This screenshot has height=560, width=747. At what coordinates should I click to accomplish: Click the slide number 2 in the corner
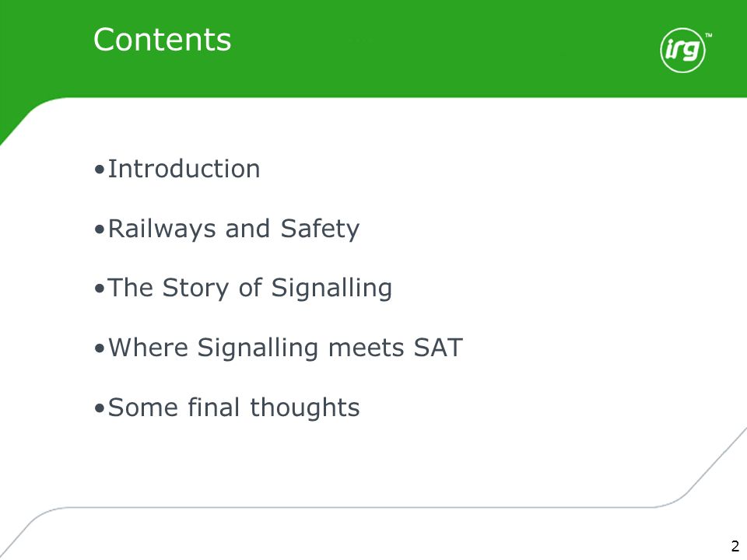(735, 546)
